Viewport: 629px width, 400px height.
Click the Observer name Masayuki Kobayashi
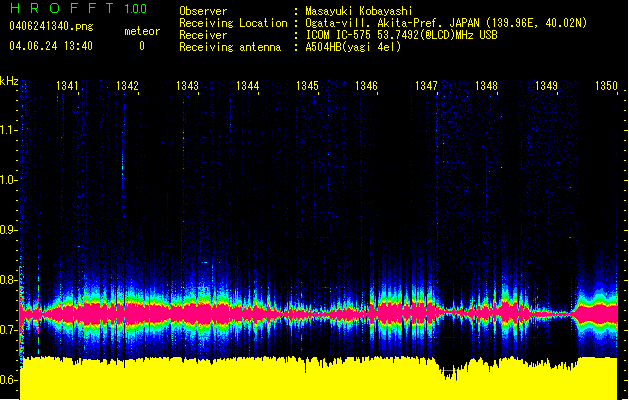[x=359, y=11]
